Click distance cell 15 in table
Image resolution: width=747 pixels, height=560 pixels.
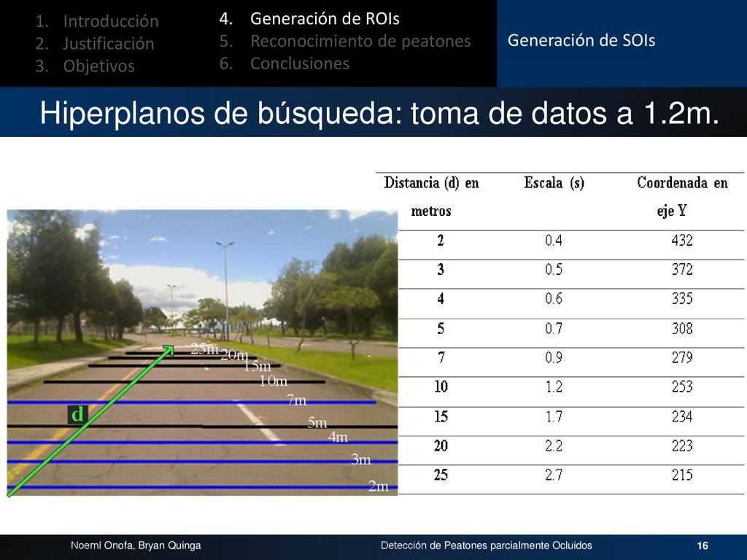pos(441,416)
